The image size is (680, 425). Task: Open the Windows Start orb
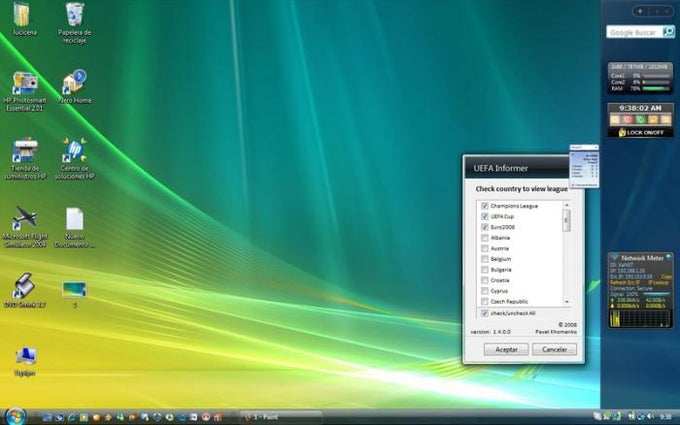click(16, 416)
